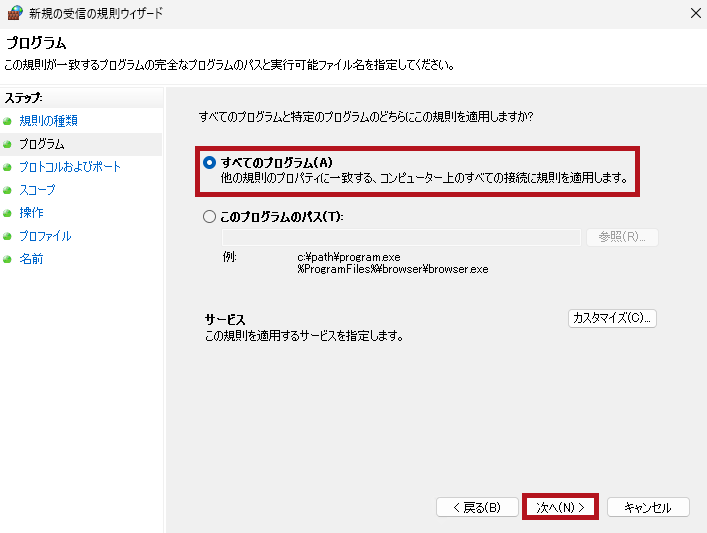Screen dimensions: 707x533
Task: Go to スコープ step
Action: coord(37,190)
